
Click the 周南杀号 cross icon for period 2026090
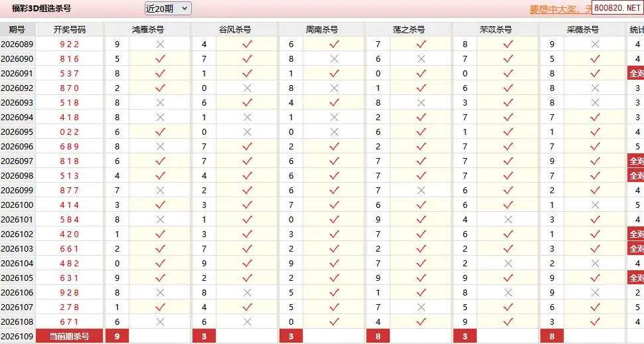tap(334, 58)
